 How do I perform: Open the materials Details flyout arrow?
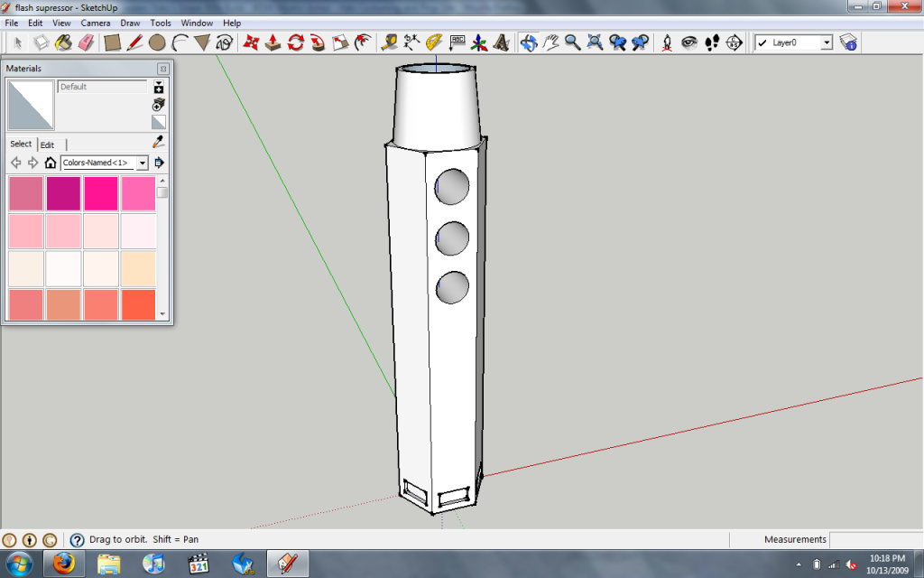tap(160, 163)
